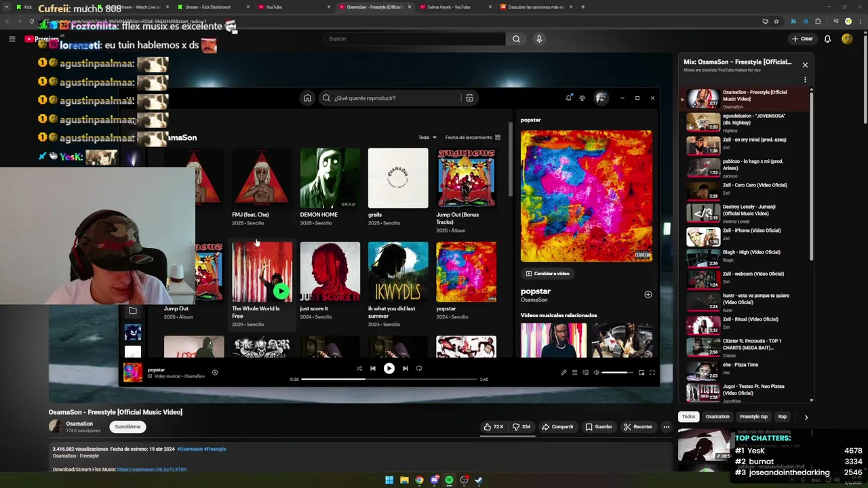Screen dimensions: 868x488
Task: Select the OsamaSon filter chip
Action: click(717, 417)
